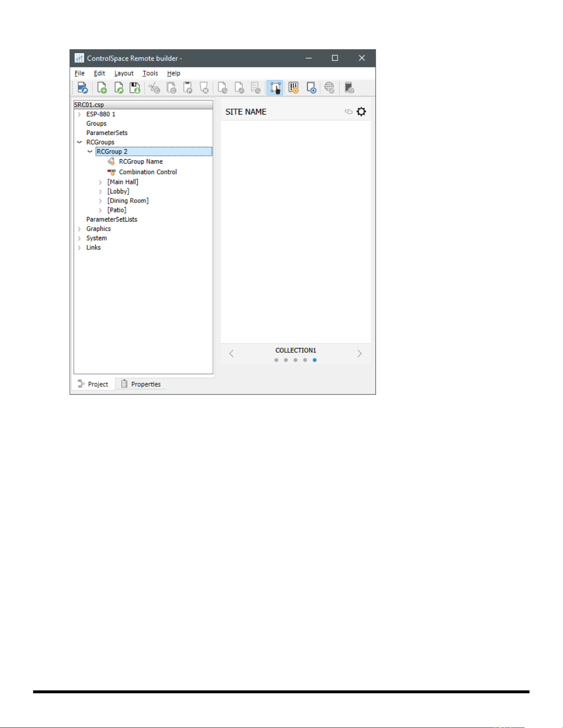
Task: Click the SITE NAME heading
Action: point(246,112)
